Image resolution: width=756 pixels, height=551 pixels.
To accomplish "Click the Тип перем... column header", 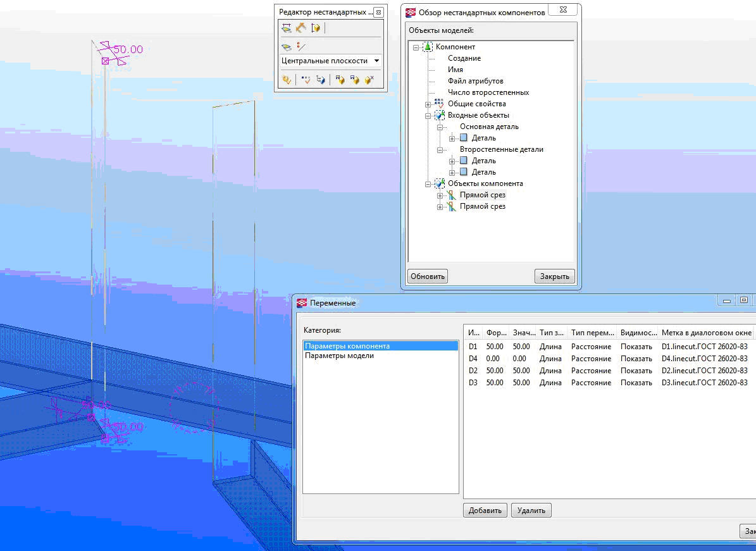I will (x=592, y=333).
